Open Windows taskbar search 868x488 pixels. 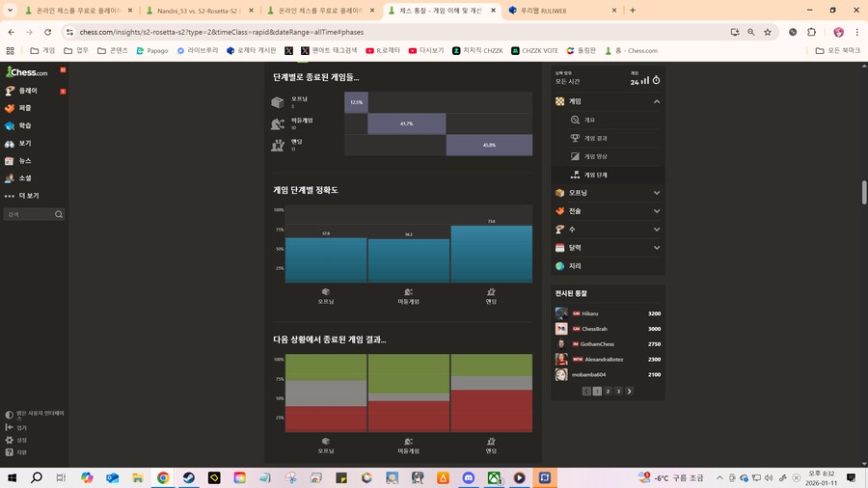point(37,477)
